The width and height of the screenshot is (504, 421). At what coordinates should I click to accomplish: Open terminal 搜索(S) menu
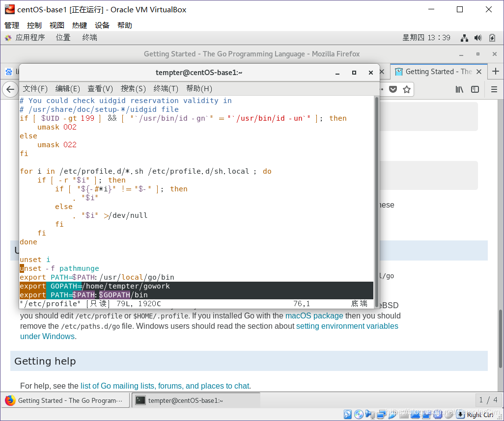point(133,89)
